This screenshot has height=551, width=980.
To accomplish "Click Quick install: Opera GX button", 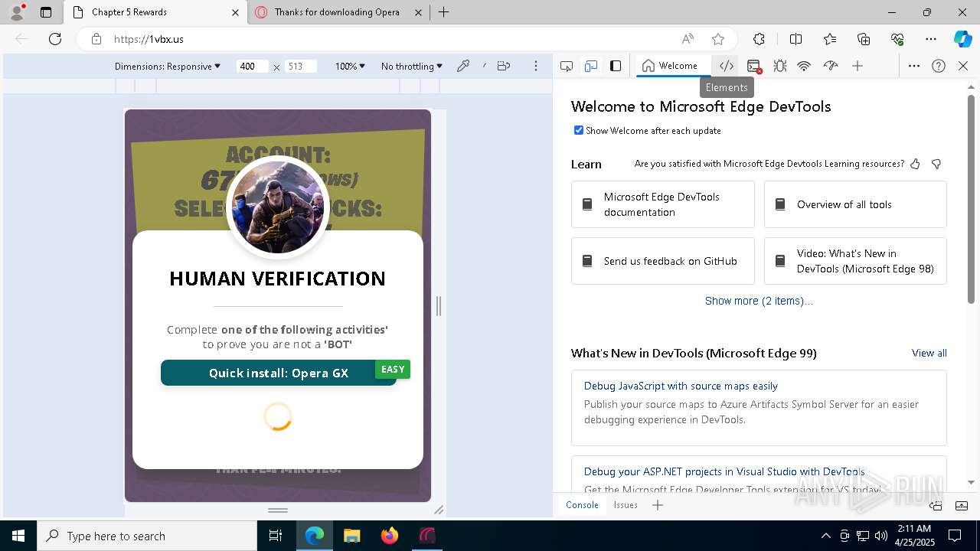I will (279, 373).
